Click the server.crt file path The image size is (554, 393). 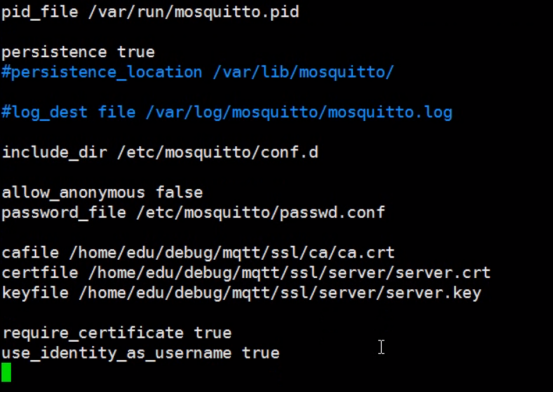click(289, 273)
